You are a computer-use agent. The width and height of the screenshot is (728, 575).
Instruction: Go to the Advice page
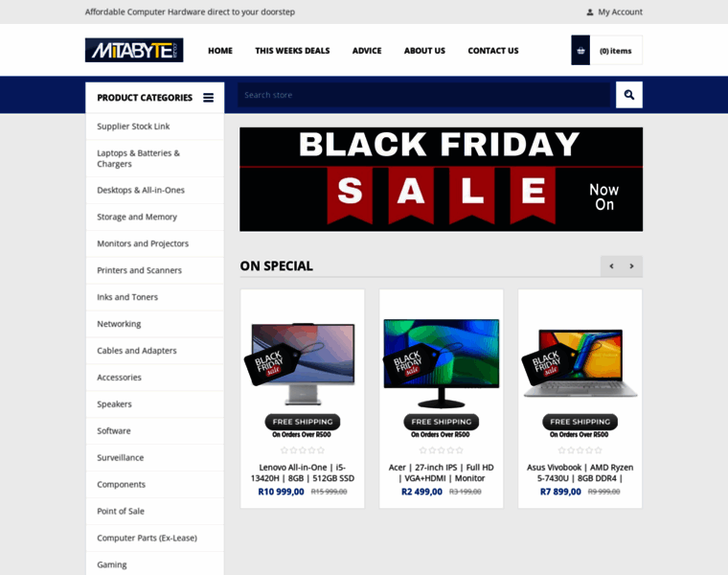tap(367, 51)
